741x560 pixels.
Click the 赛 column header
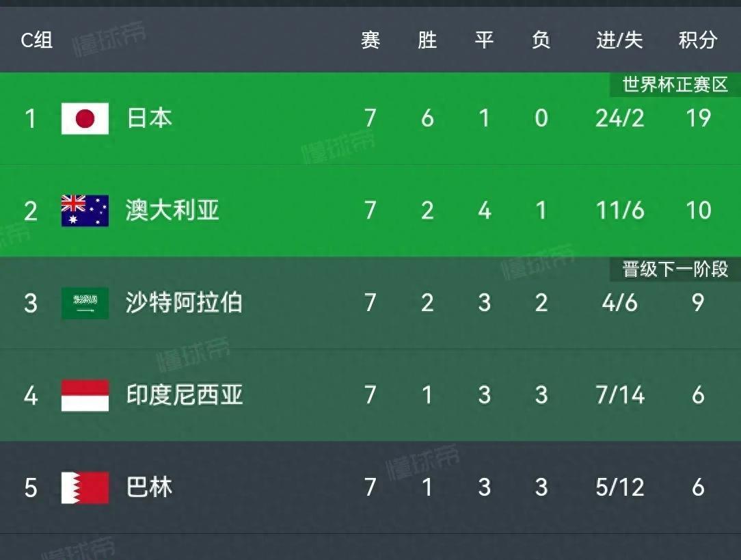pos(370,40)
